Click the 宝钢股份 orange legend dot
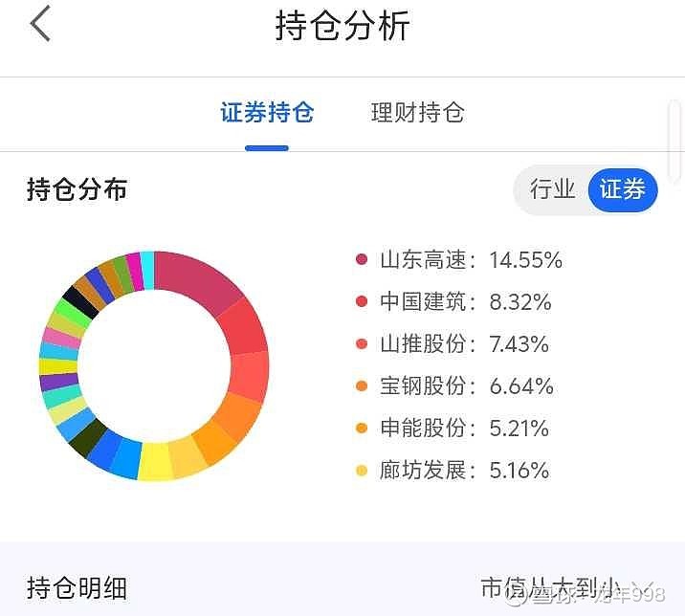Screen dimensions: 685x616 pos(362,386)
